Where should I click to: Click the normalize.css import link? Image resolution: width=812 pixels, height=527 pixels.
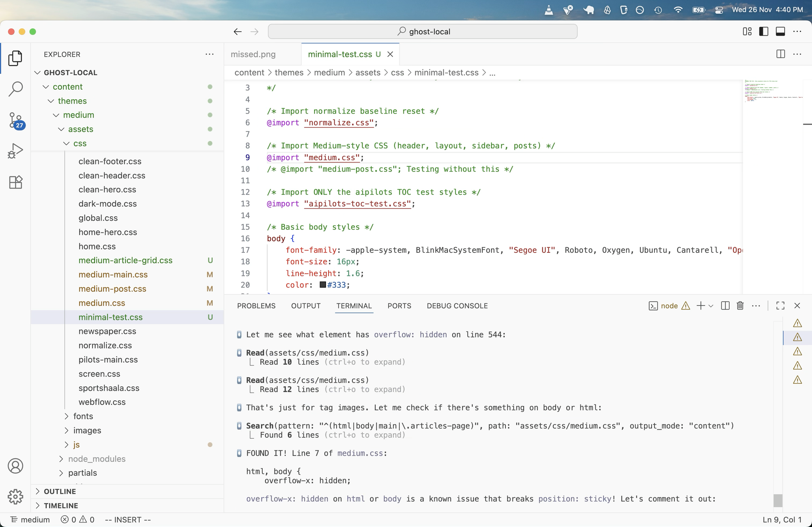pos(339,123)
